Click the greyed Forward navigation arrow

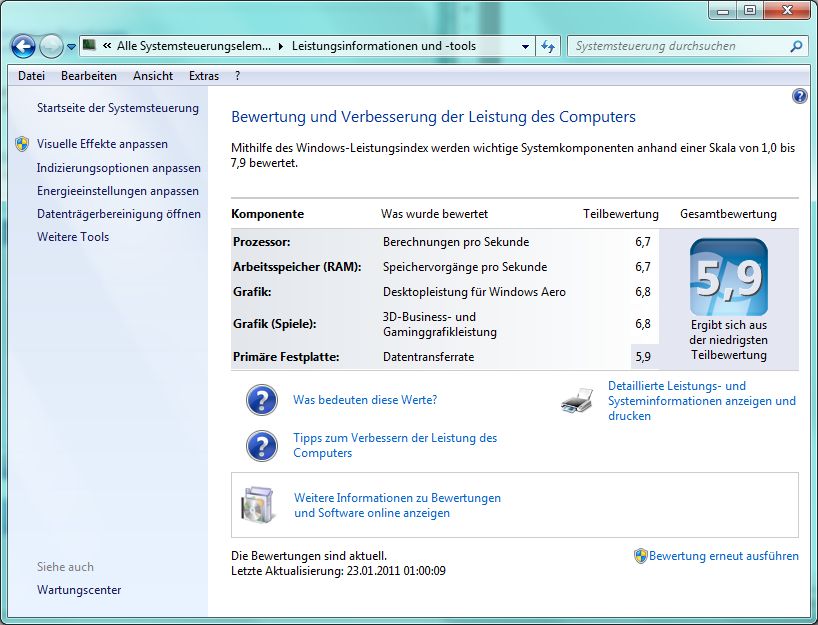click(51, 46)
